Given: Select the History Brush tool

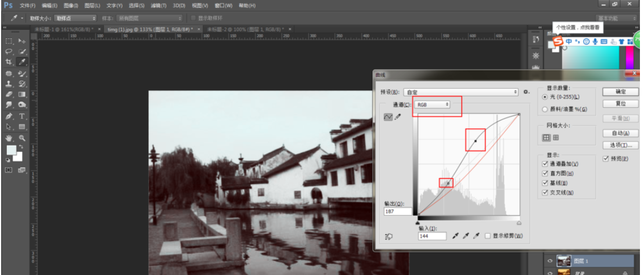Looking at the screenshot, I should [x=22, y=84].
